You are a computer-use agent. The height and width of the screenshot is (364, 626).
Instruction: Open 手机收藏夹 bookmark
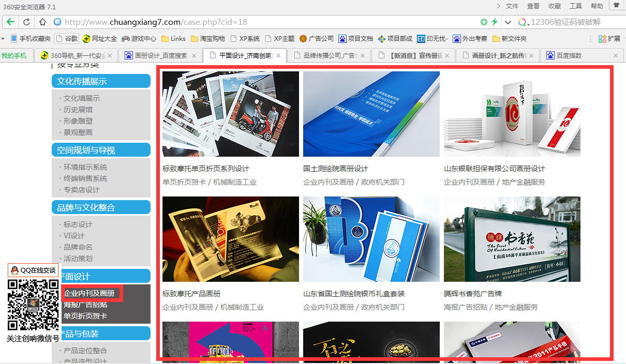(x=31, y=38)
